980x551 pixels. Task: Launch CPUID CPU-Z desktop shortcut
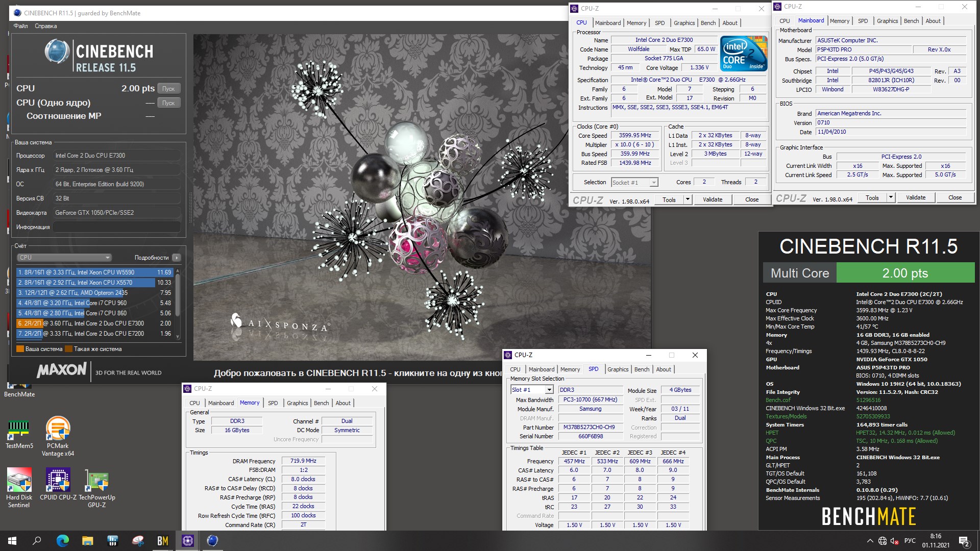coord(58,485)
